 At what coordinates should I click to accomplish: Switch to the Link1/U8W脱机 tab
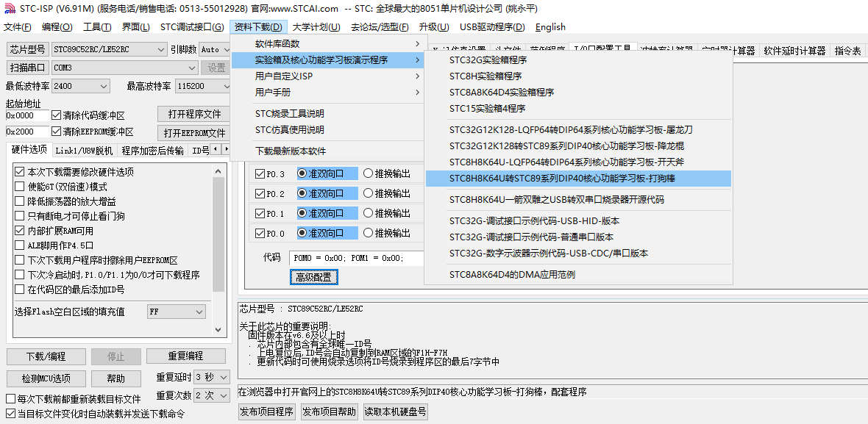[x=84, y=151]
